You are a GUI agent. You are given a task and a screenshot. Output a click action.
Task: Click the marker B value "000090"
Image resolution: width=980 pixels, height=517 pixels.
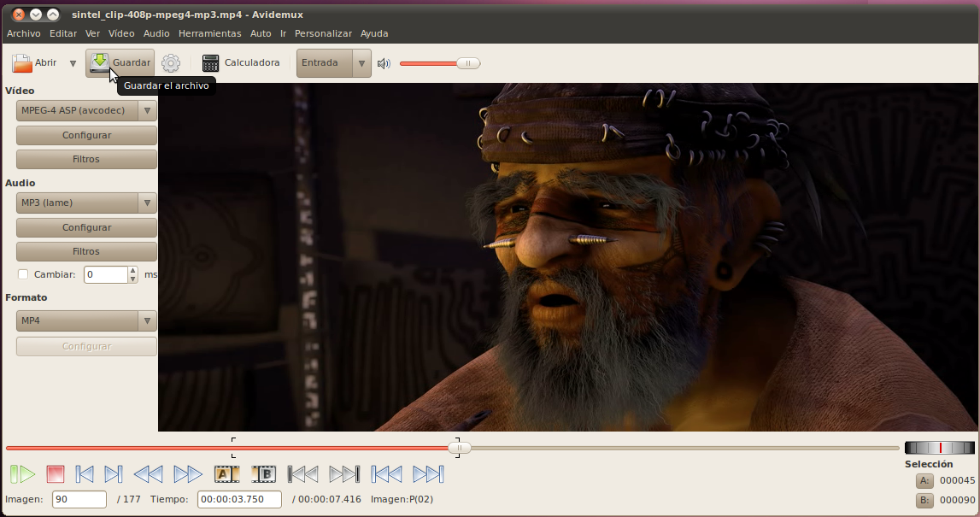click(x=958, y=500)
